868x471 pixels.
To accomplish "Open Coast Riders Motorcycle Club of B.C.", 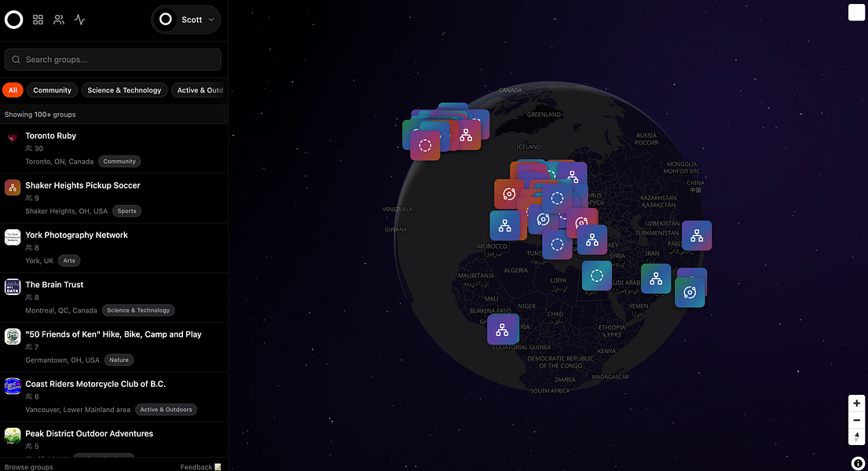I will 114,397.
